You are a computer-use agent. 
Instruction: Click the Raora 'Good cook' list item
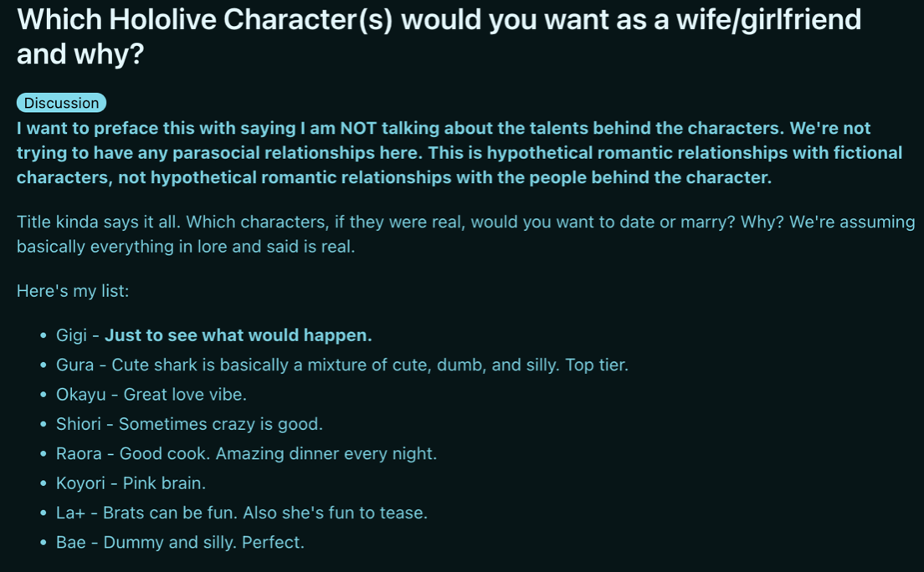point(246,453)
